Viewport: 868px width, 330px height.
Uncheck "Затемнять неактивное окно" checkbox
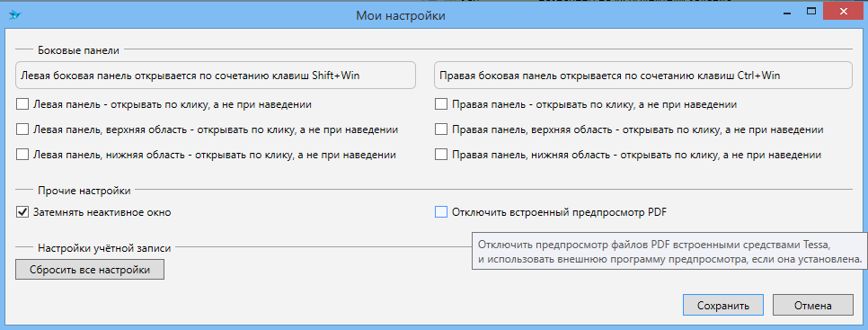point(22,211)
